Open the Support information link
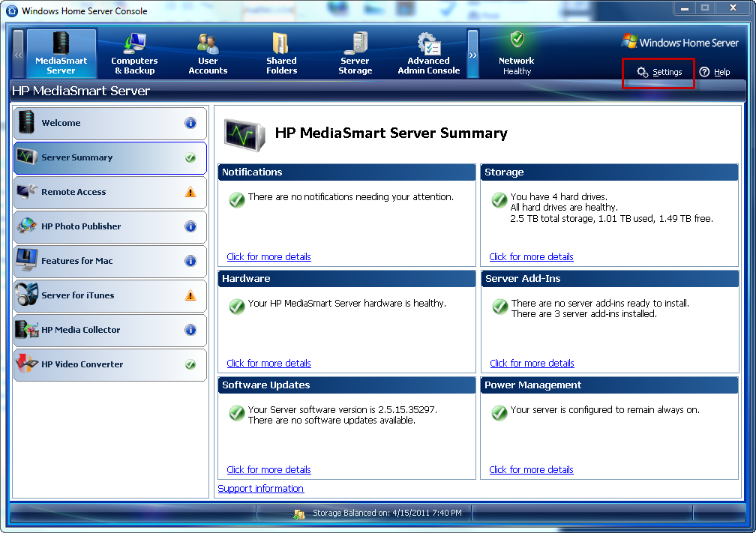The image size is (756, 533). (261, 489)
